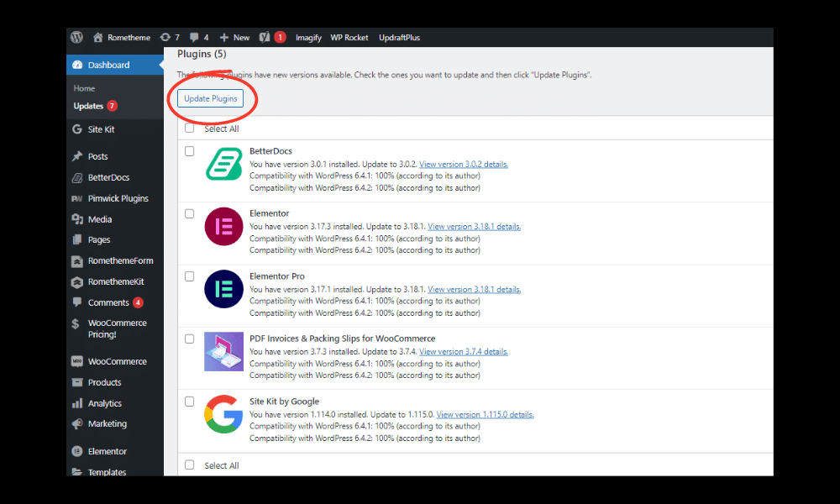Click the Posts pushpin icon

pyautogui.click(x=77, y=156)
